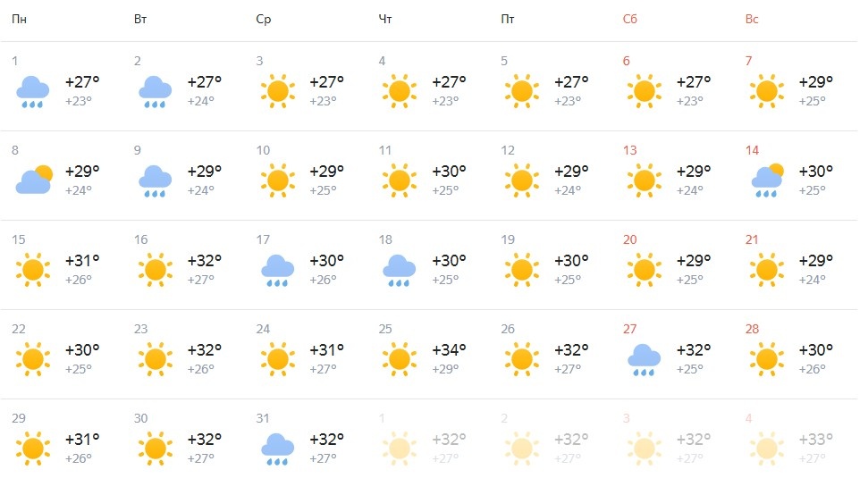The height and width of the screenshot is (495, 868).
Task: Open day 20 Saturday date number
Action: click(x=630, y=239)
